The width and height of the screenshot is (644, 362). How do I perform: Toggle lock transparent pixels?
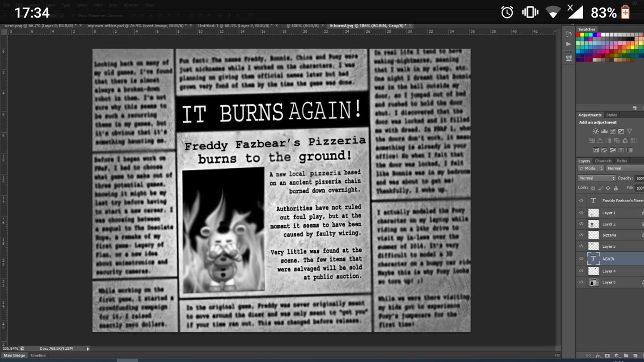click(x=593, y=188)
